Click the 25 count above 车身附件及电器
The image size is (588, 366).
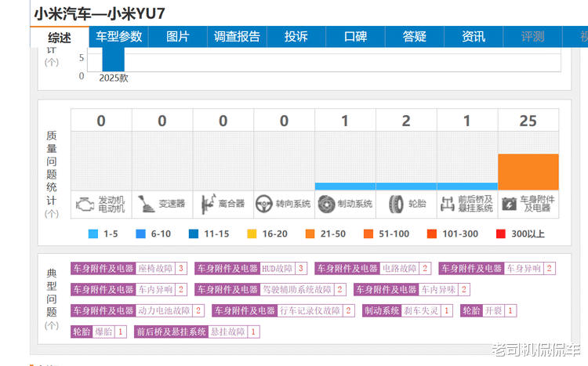click(x=528, y=121)
